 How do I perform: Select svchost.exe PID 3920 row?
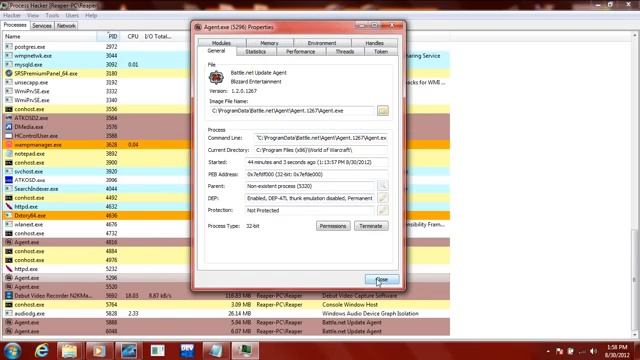[226, 171]
